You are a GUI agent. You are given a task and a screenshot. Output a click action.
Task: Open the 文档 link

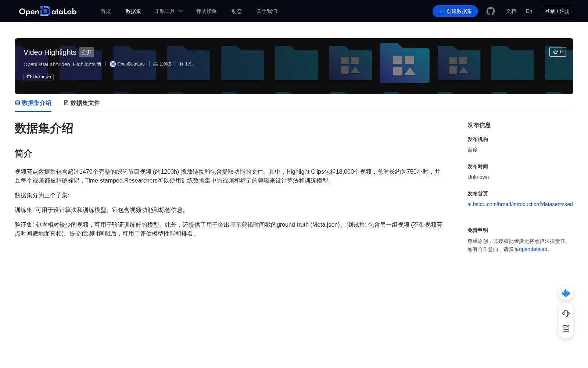pos(511,11)
